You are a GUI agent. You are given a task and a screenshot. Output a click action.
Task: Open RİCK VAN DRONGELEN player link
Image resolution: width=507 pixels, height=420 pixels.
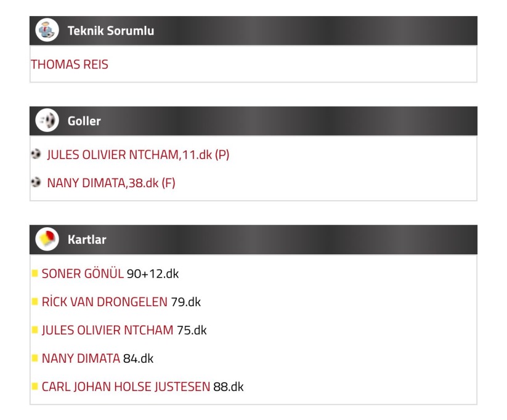(105, 302)
